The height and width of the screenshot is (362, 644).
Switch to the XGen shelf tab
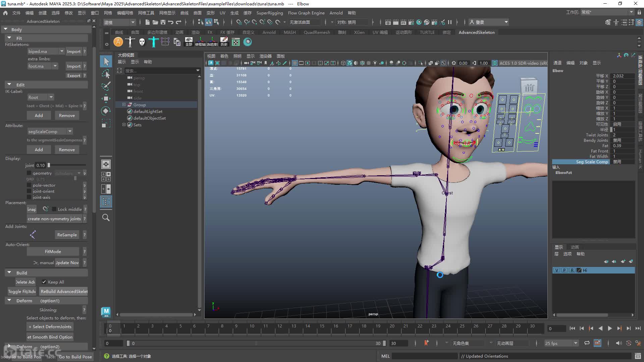pos(359,33)
